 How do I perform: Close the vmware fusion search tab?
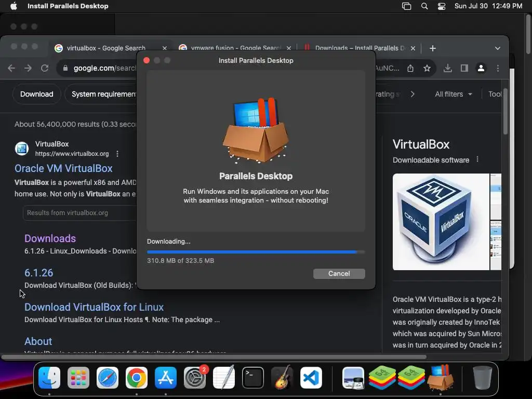pos(289,48)
